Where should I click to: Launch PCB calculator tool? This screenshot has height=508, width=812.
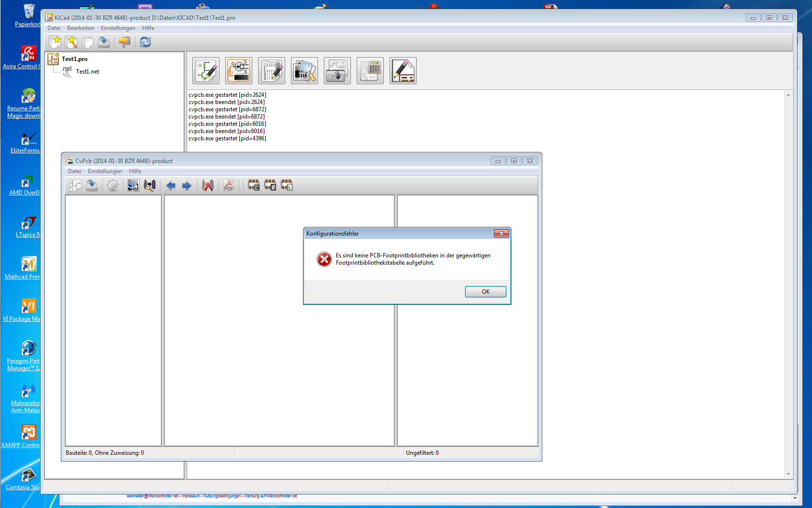click(370, 71)
